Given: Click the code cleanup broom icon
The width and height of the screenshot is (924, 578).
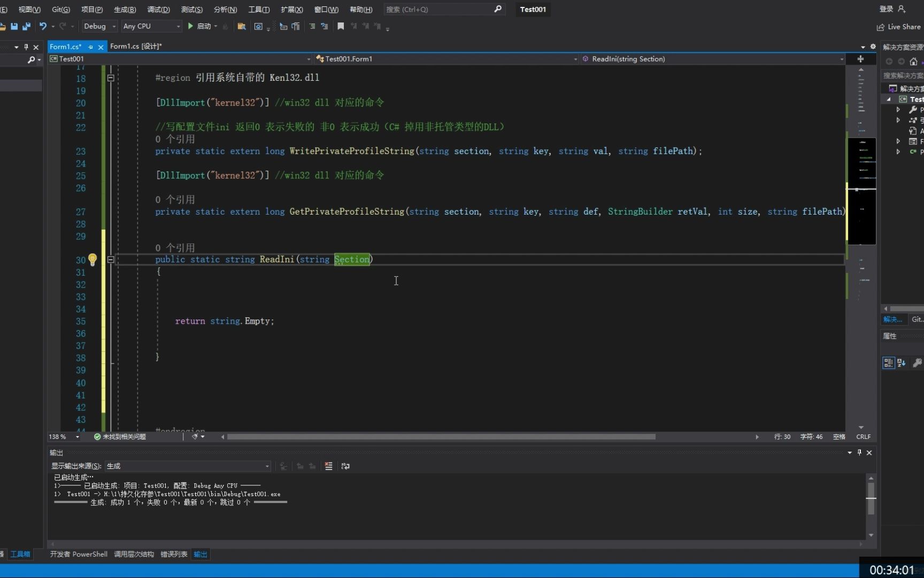Looking at the screenshot, I should pyautogui.click(x=195, y=437).
